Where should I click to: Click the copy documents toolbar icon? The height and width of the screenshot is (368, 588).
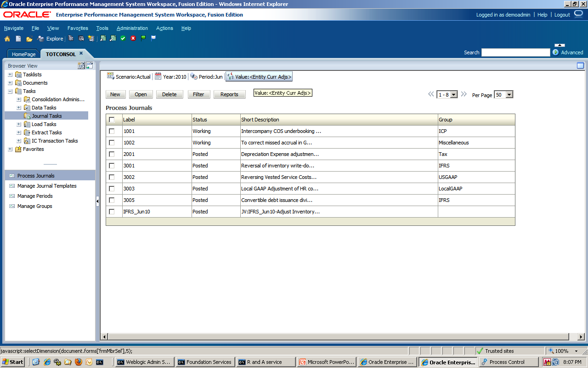click(71, 38)
